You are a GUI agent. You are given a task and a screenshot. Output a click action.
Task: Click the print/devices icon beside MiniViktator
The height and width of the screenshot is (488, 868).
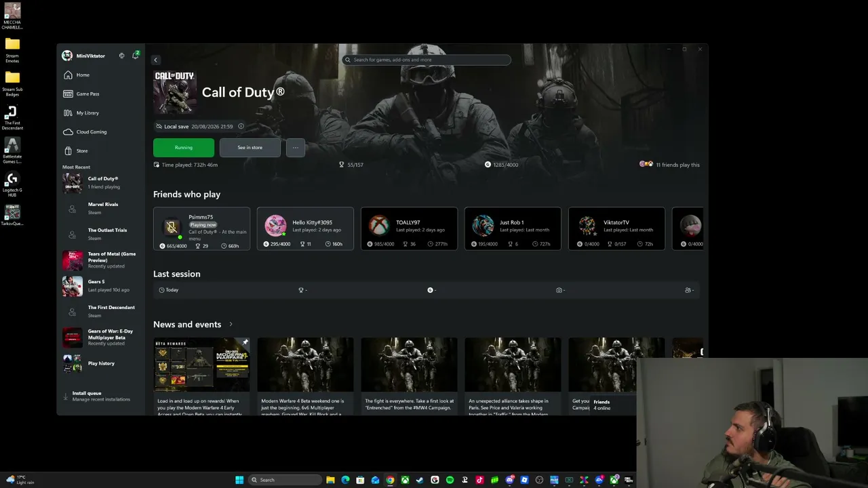coord(121,56)
